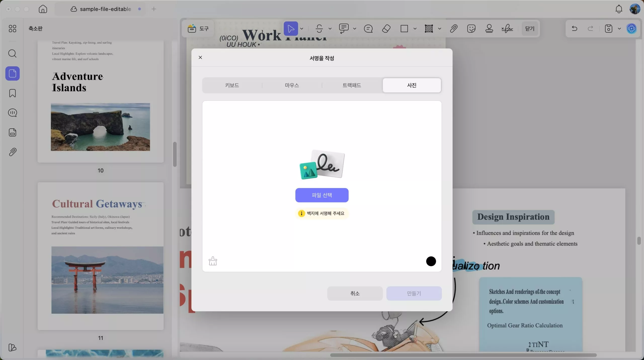Click the 파일 선택 button
Screen dimensions: 644x360
point(322,195)
